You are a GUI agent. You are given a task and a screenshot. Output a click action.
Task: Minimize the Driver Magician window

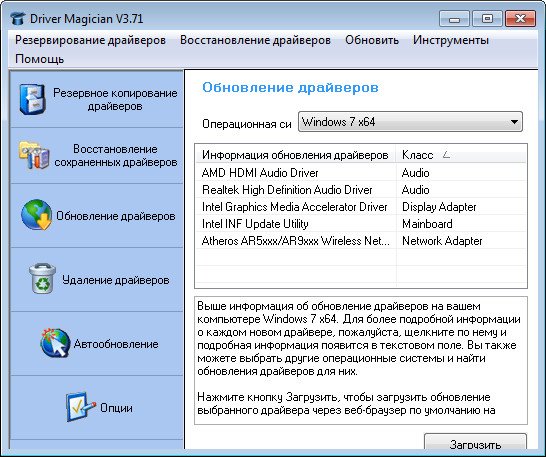[x=454, y=19]
